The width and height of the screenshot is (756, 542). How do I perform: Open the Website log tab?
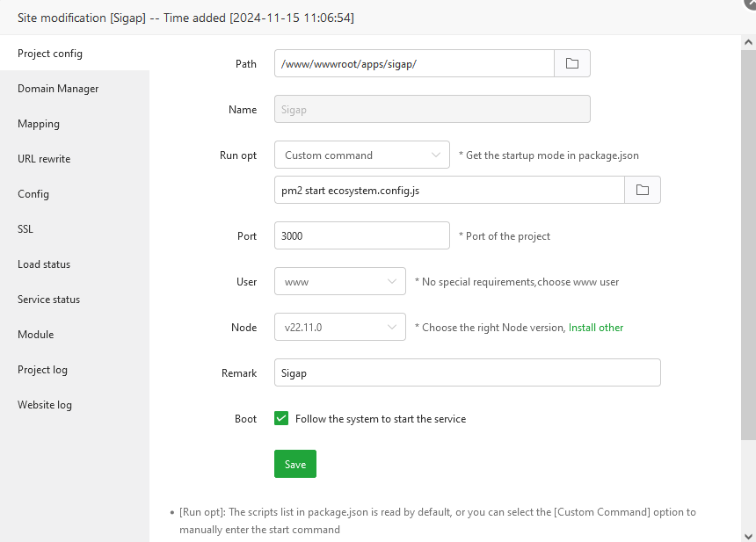tap(45, 405)
